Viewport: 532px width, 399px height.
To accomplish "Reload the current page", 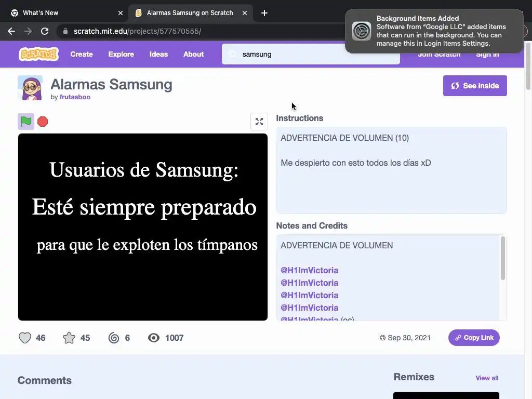I will point(45,31).
